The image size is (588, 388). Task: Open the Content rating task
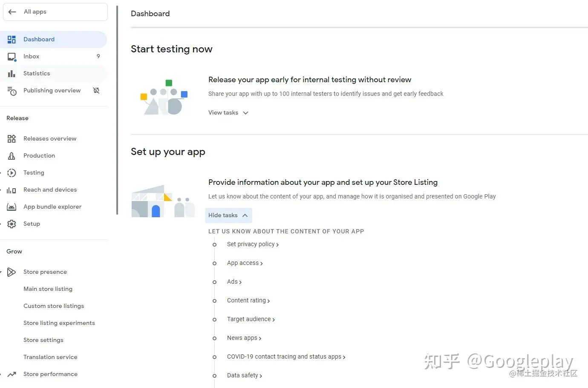(248, 301)
